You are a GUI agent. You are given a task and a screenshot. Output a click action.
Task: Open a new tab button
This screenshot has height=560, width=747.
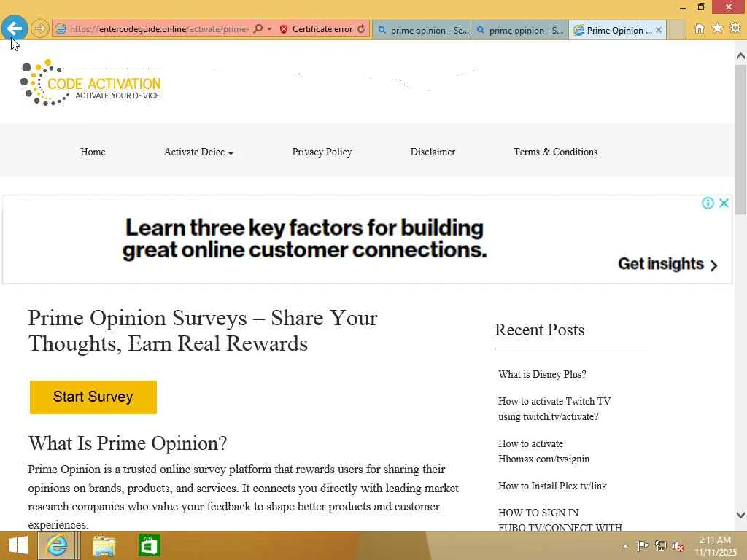(x=676, y=30)
